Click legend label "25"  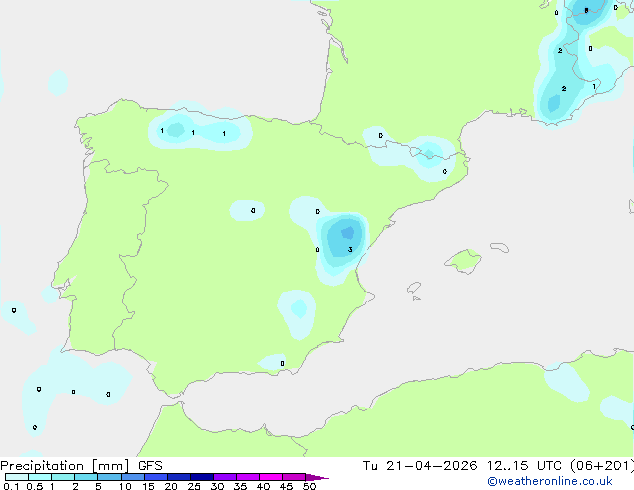(x=194, y=486)
